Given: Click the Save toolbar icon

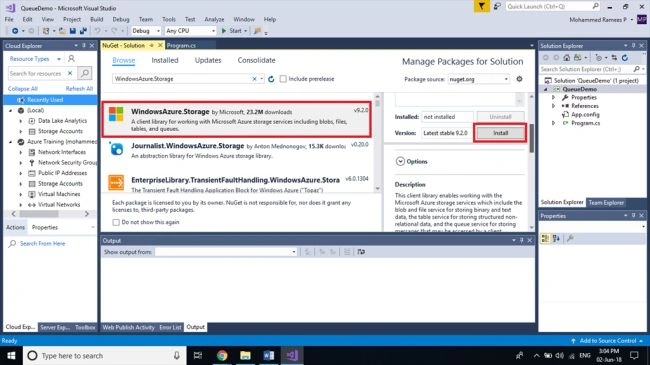Looking at the screenshot, I should [73, 31].
